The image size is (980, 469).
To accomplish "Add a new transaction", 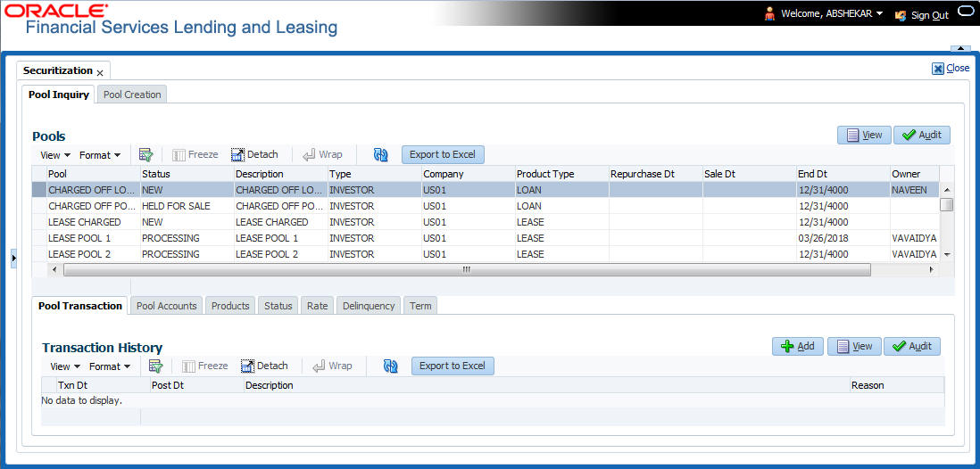I will point(798,346).
